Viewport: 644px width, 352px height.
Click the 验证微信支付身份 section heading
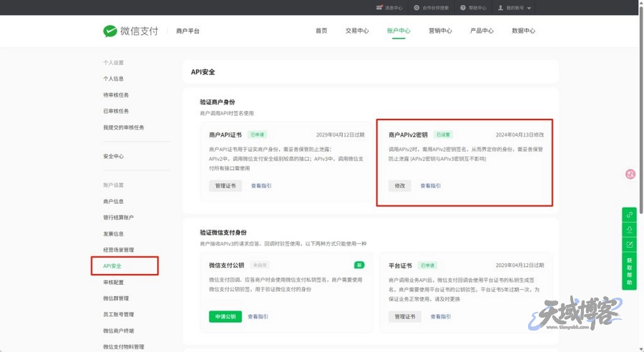[223, 233]
